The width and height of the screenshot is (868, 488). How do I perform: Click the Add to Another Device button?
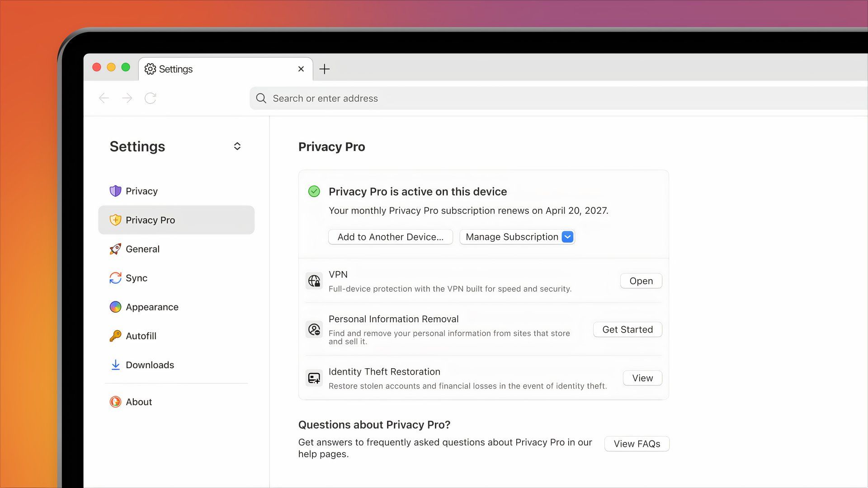point(391,237)
